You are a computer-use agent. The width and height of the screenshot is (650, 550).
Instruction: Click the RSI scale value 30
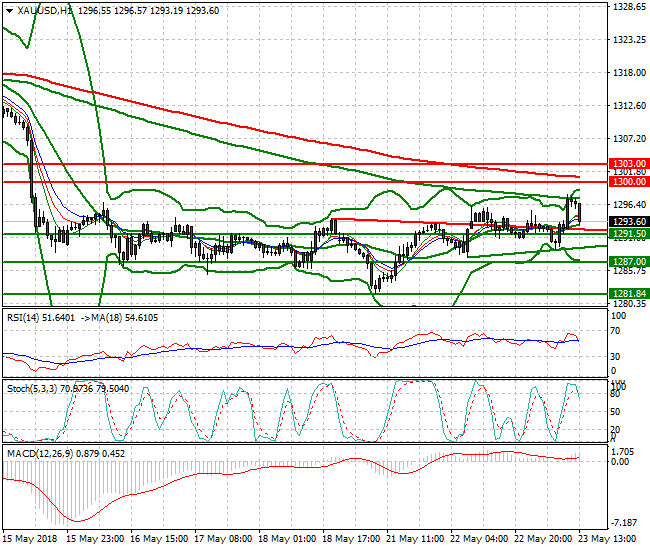pos(615,356)
